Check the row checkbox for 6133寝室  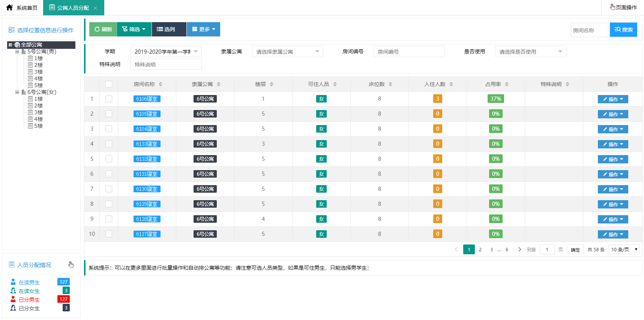tap(109, 144)
